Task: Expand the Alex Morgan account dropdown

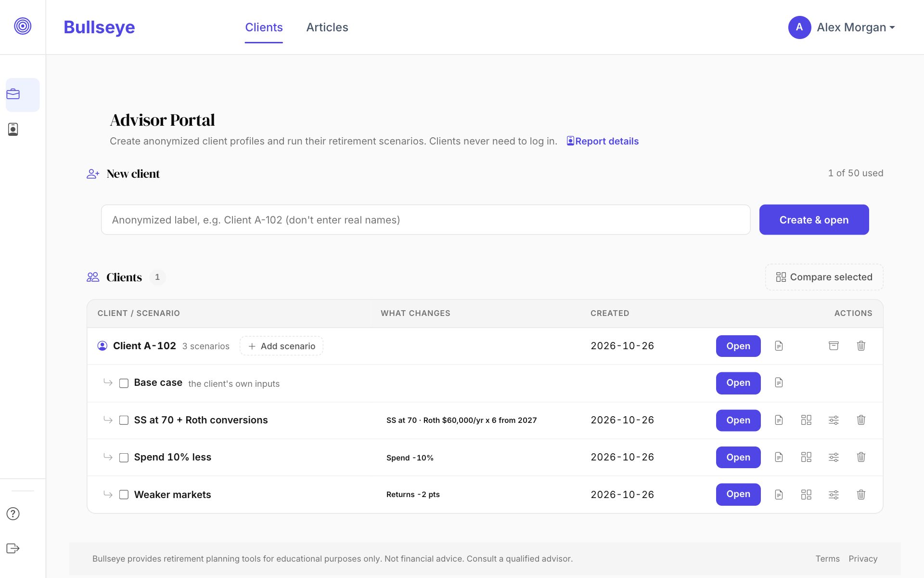Action: click(842, 27)
